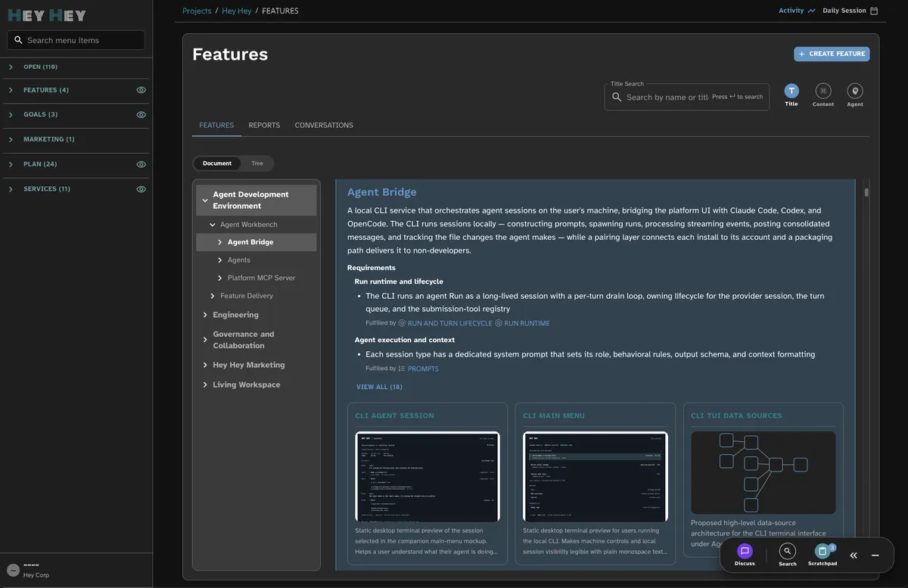Focus the Title Search input field
908x588 pixels.
pyautogui.click(x=687, y=97)
